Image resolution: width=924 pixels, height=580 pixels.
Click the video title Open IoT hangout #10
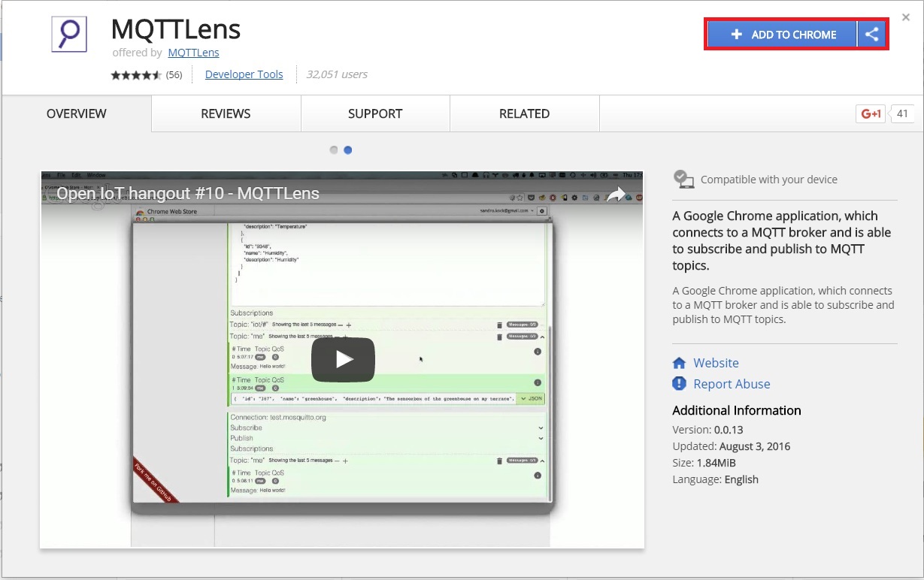[x=188, y=194]
